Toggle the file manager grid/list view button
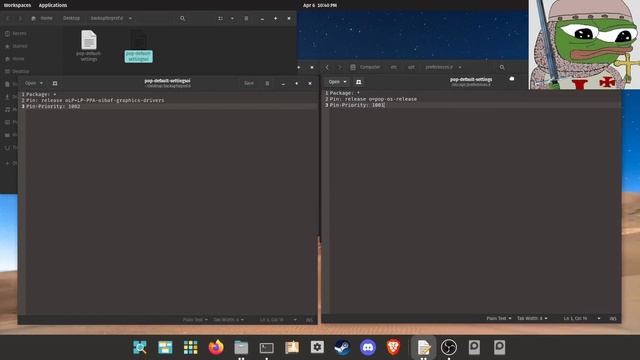The width and height of the screenshot is (640, 360). (x=220, y=18)
